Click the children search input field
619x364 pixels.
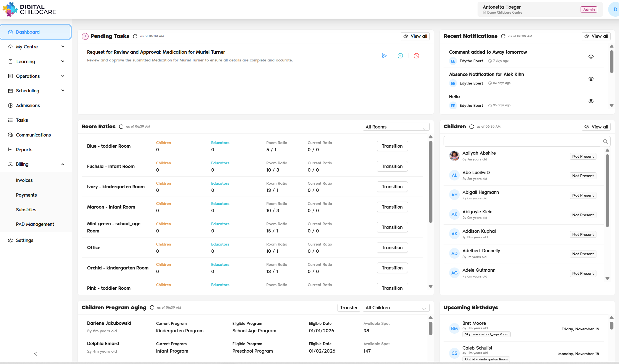521,142
